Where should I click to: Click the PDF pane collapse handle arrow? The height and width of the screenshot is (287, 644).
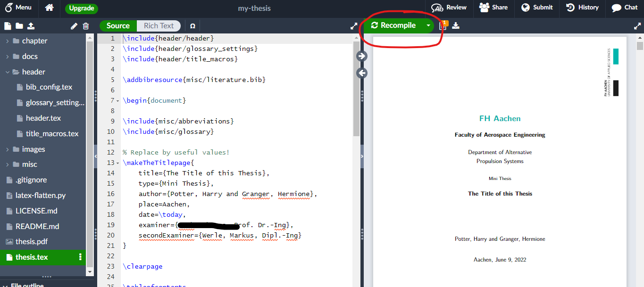pyautogui.click(x=362, y=156)
